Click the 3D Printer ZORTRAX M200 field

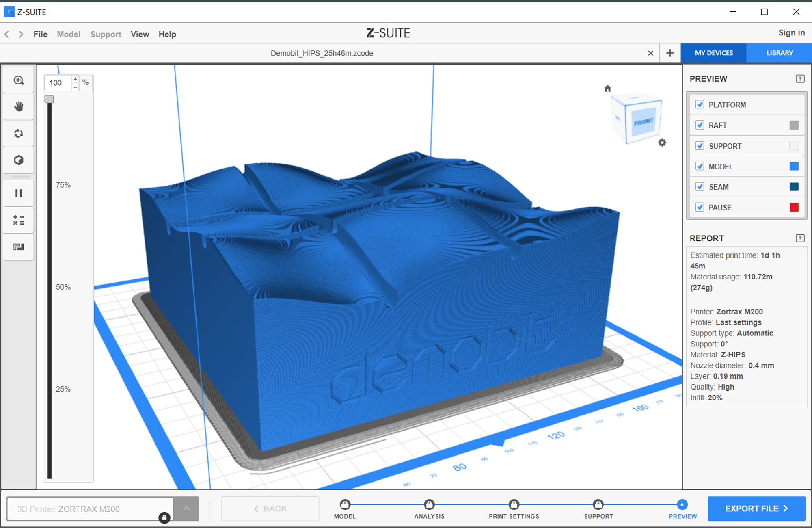pos(90,509)
